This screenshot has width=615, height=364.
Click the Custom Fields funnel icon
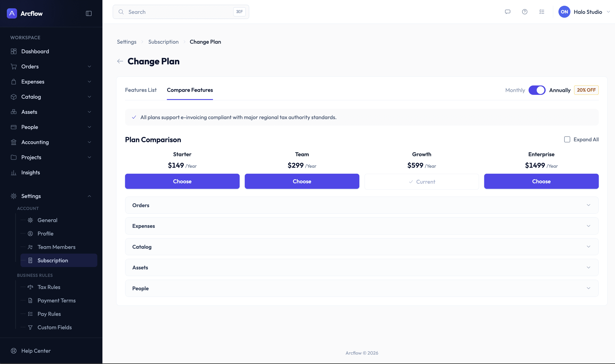(x=30, y=327)
